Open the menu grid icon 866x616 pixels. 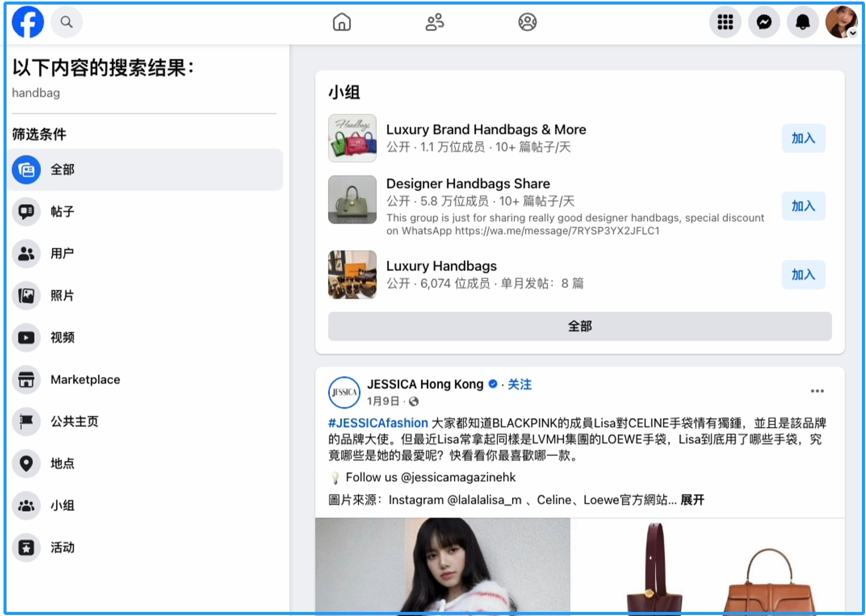click(725, 22)
